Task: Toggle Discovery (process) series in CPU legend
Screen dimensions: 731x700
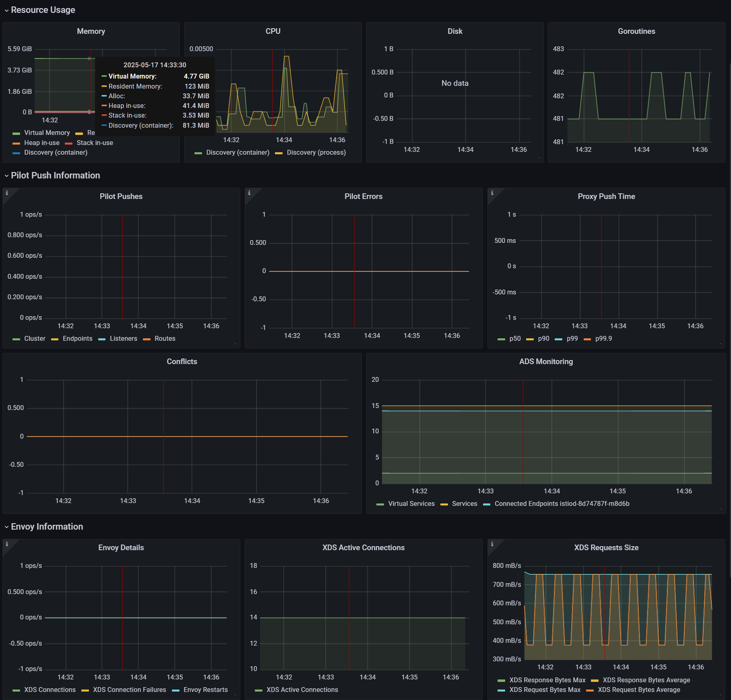Action: pos(316,153)
